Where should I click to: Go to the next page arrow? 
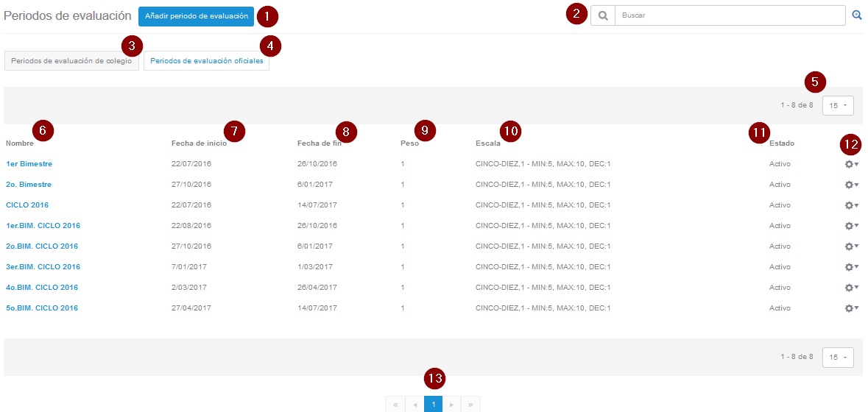point(452,405)
